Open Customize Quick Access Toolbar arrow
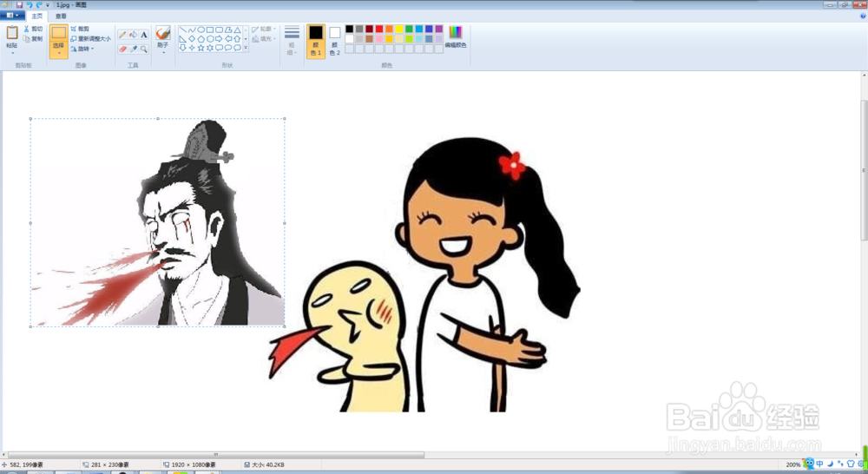Viewport: 868px width, 474px height. coord(48,5)
